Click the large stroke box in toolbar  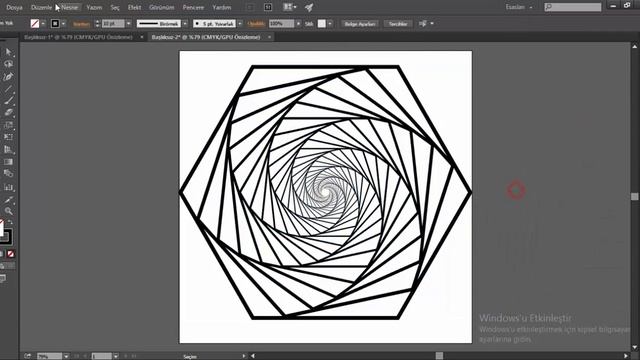(x=6, y=238)
